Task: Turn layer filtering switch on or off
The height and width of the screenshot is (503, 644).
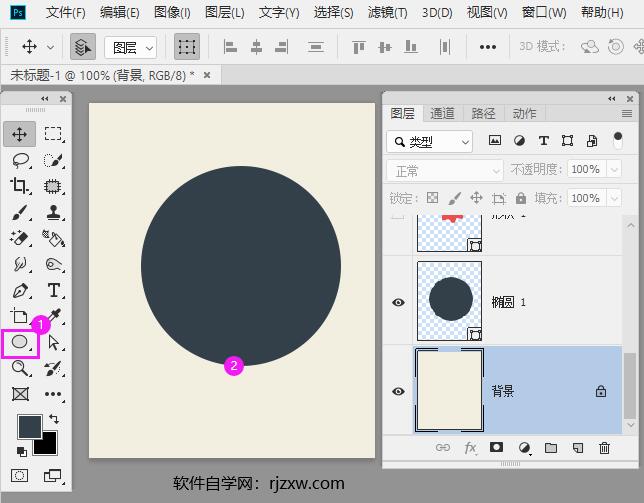Action: 617,140
